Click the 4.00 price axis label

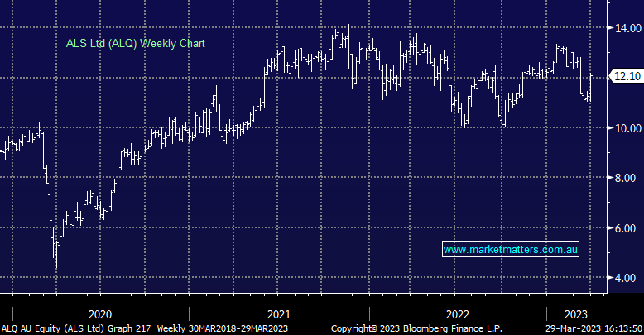(x=625, y=279)
